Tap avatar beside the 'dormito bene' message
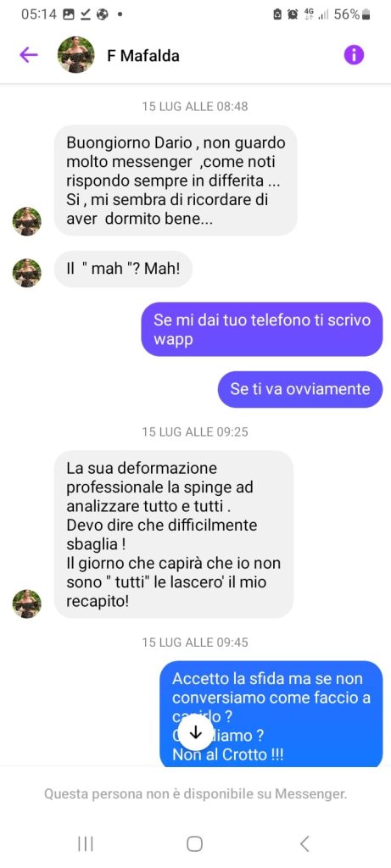The image size is (391, 868). tap(26, 221)
